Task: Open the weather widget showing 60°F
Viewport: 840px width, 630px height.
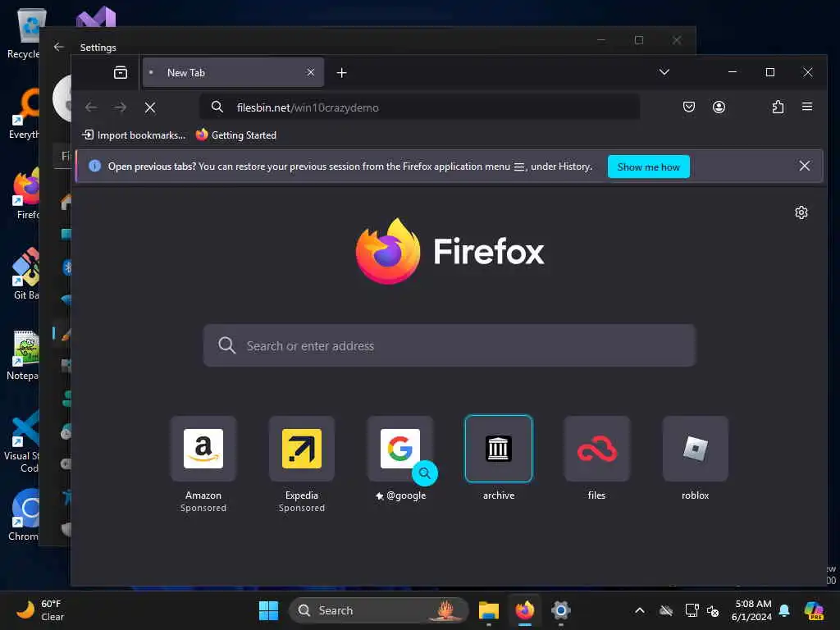Action: point(40,610)
